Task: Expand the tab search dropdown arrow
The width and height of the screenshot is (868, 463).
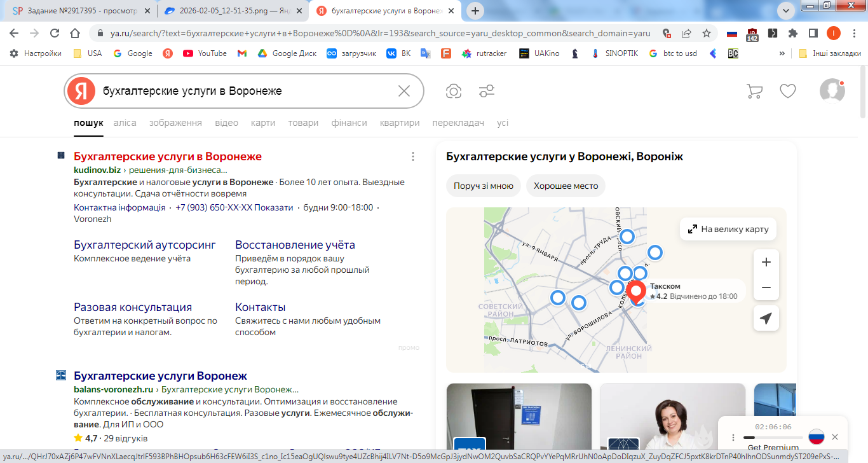Action: [x=785, y=11]
